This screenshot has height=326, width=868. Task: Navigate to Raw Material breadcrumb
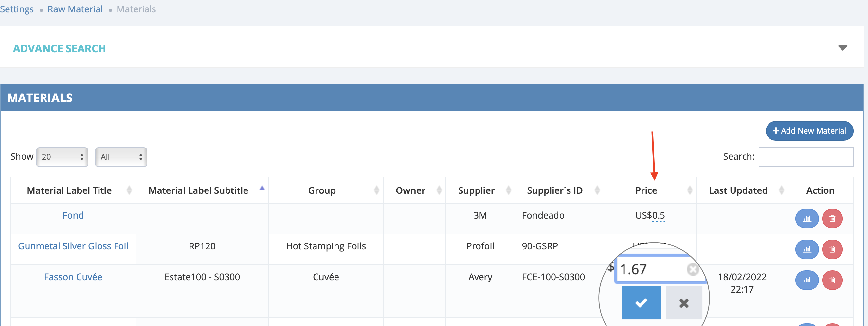[75, 9]
